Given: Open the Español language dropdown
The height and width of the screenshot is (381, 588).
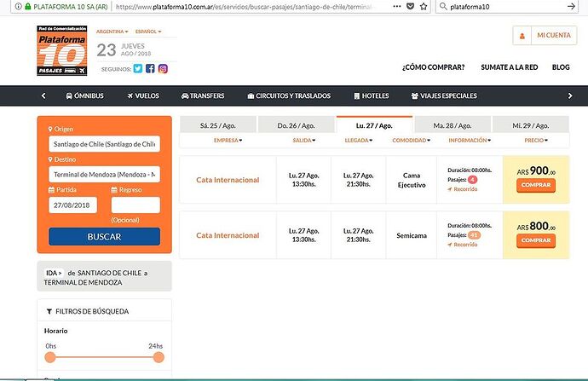Looking at the screenshot, I should point(148,32).
